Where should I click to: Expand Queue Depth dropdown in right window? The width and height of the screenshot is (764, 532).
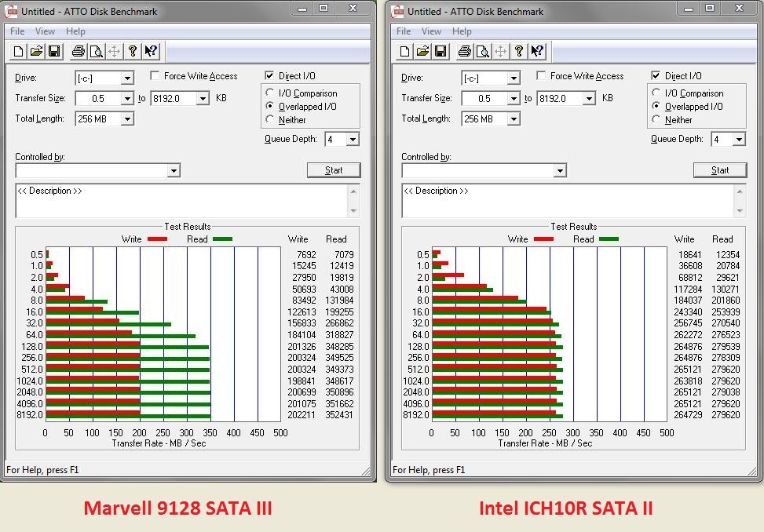coord(739,140)
